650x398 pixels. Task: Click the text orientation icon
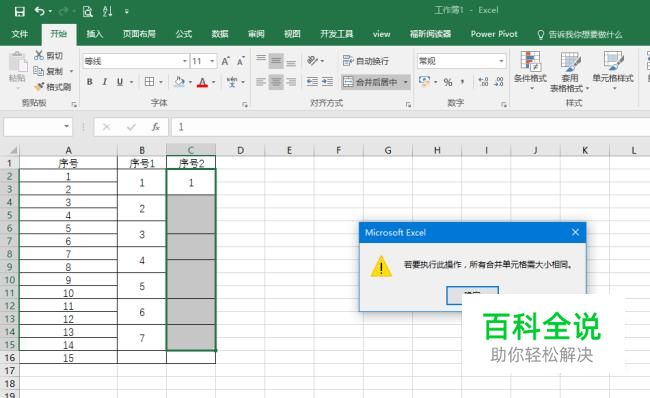coord(312,61)
